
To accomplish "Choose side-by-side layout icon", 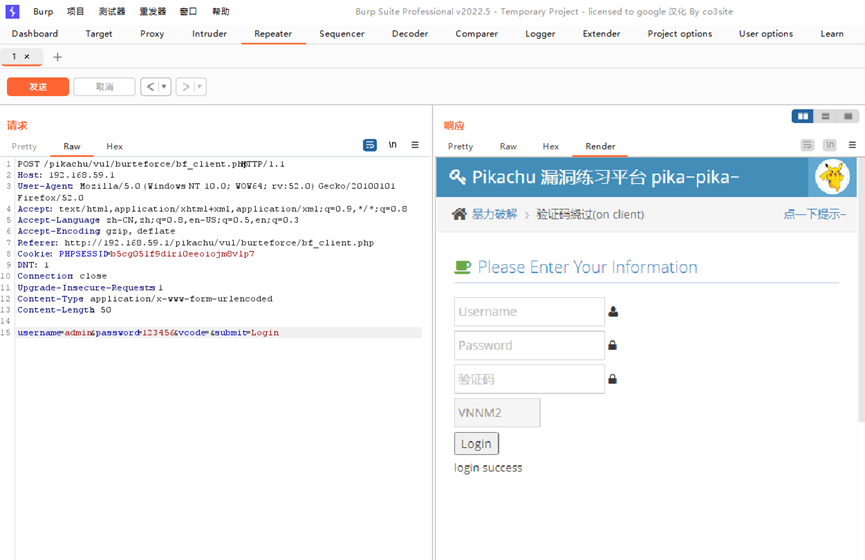I will point(803,116).
